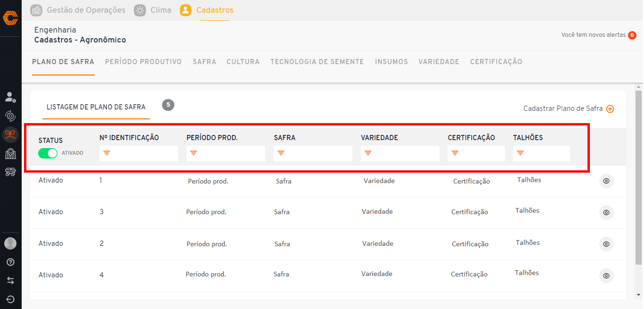Click Certificação cell in row number 1

coord(472,181)
